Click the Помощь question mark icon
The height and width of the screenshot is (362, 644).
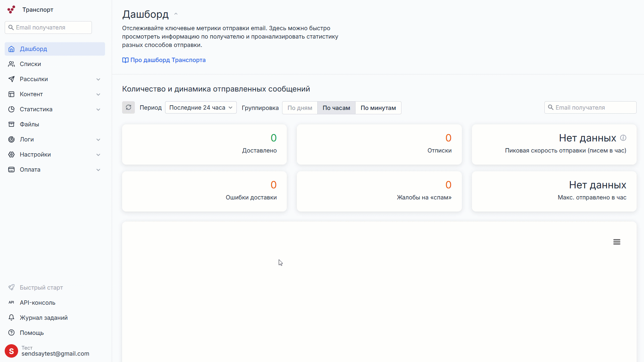(x=11, y=333)
